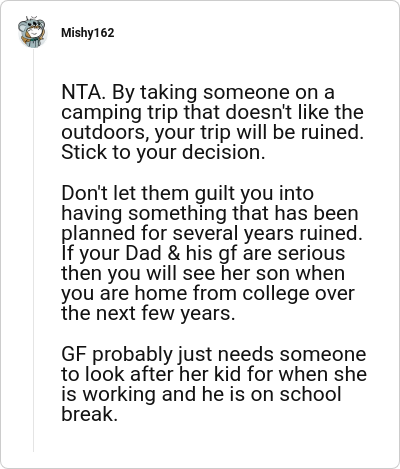Click the line 'camping trip that doesn't like the'
Image resolution: width=400 pixels, height=469 pixels.
tap(212, 113)
